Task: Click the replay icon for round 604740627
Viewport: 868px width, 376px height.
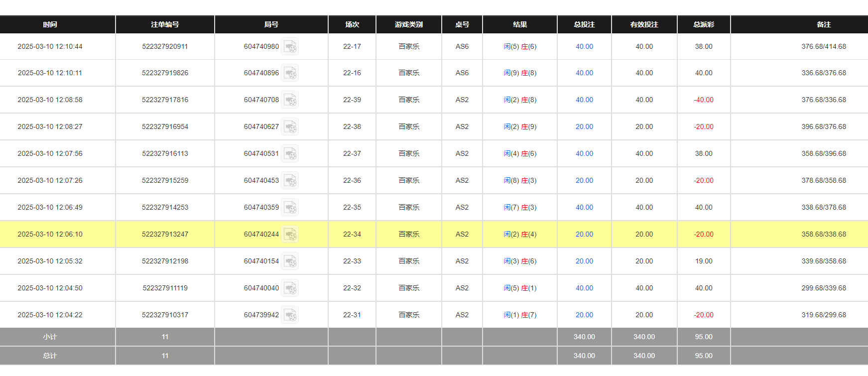Action: (290, 127)
